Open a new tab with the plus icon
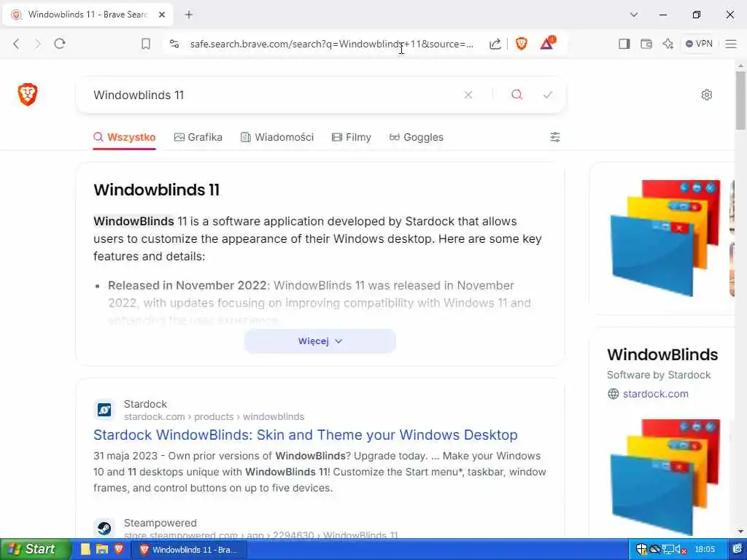The height and width of the screenshot is (560, 747). pos(189,15)
